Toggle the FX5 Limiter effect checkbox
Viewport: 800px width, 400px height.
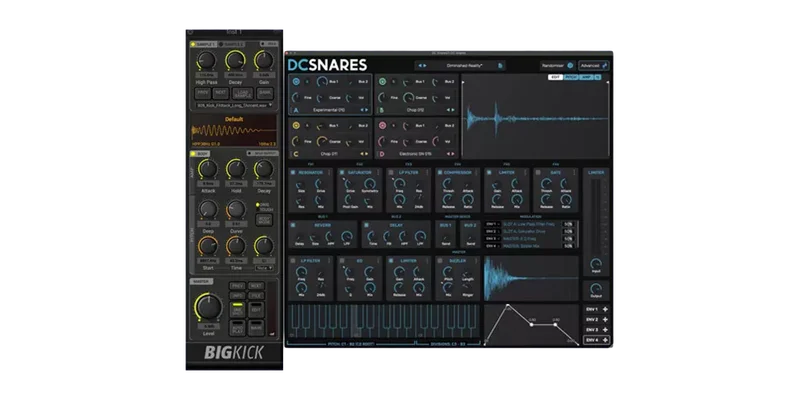pyautogui.click(x=489, y=172)
